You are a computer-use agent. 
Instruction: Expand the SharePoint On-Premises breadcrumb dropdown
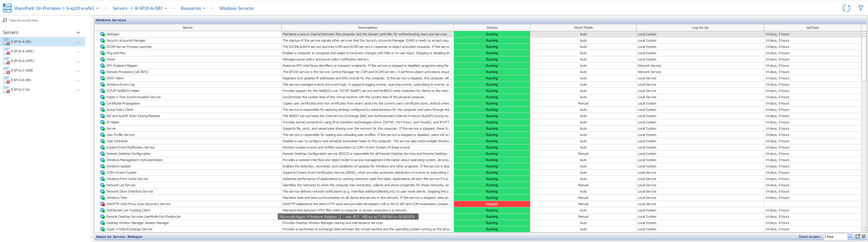97,8
